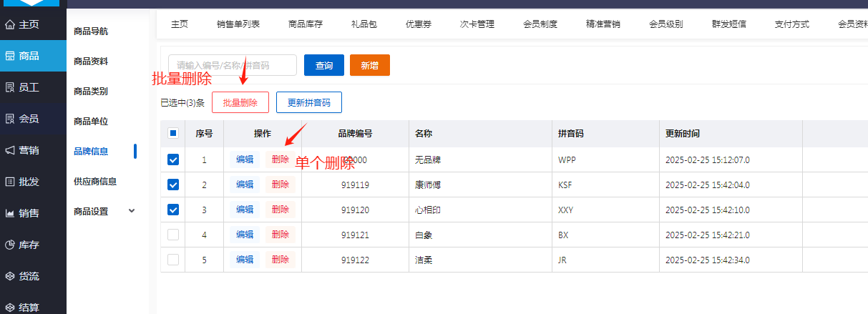868x314 pixels.
Task: Edit the 心相印 brand row
Action: click(245, 210)
